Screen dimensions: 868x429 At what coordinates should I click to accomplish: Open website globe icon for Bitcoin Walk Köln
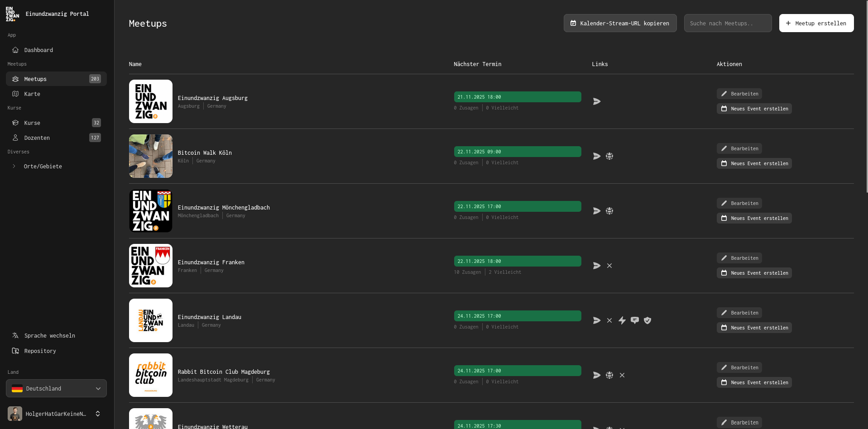click(x=609, y=156)
